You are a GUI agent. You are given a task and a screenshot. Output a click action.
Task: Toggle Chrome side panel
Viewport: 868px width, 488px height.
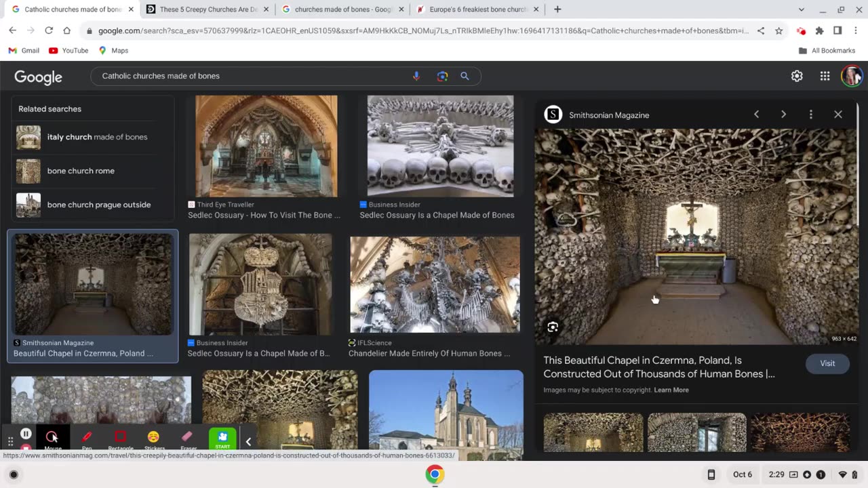point(837,30)
